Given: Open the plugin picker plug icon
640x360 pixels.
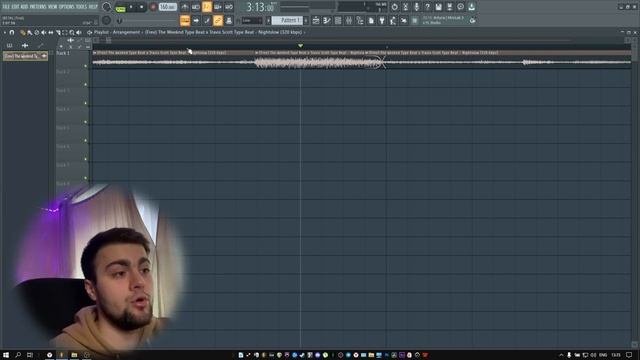Looking at the screenshot, I should [382, 20].
